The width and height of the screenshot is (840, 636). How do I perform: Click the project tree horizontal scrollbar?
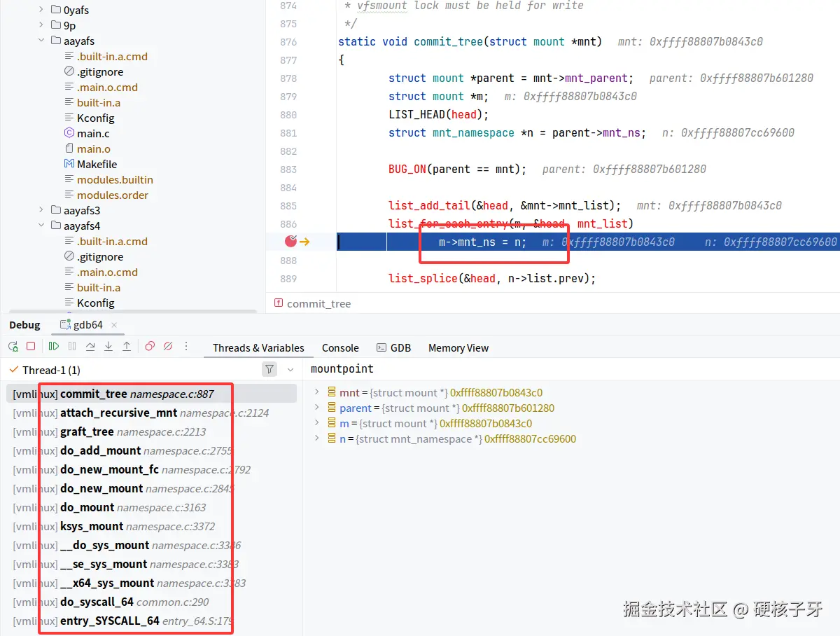point(132,312)
